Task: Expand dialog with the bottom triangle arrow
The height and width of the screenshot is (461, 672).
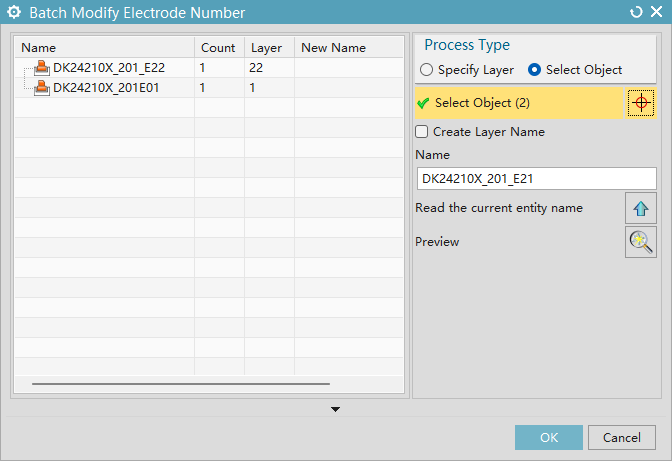Action: click(336, 409)
